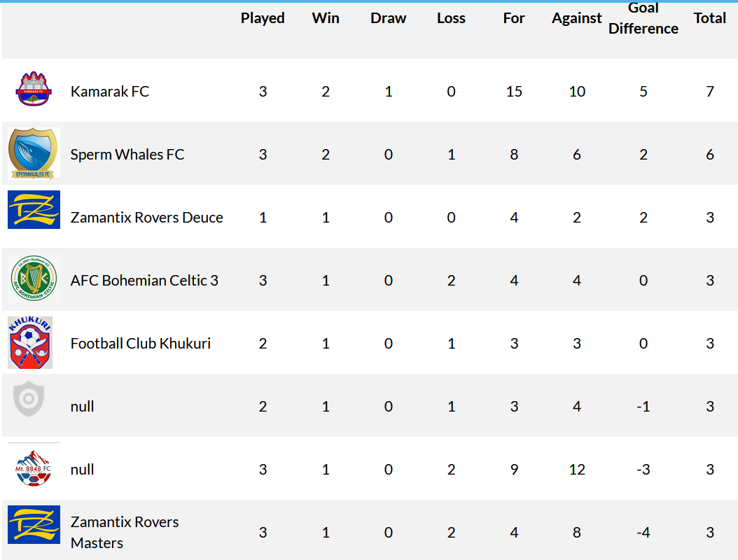Sort table by Played column header
Image resolution: width=738 pixels, height=560 pixels.
click(263, 18)
